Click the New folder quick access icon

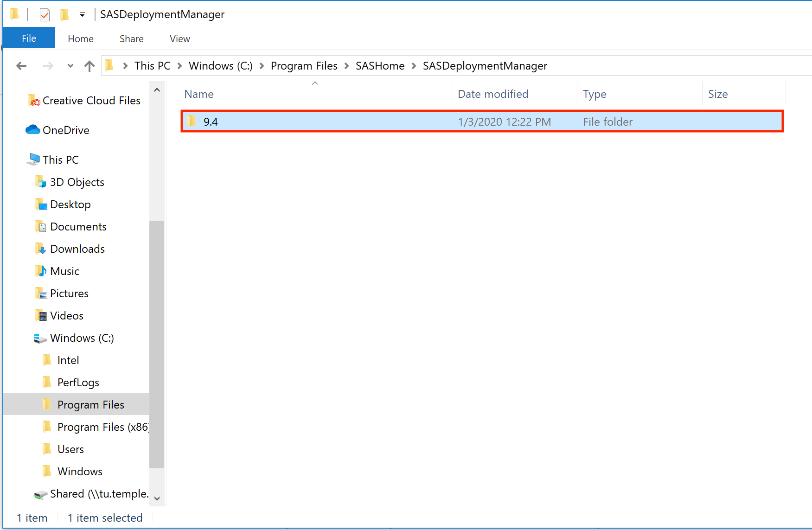tap(64, 15)
